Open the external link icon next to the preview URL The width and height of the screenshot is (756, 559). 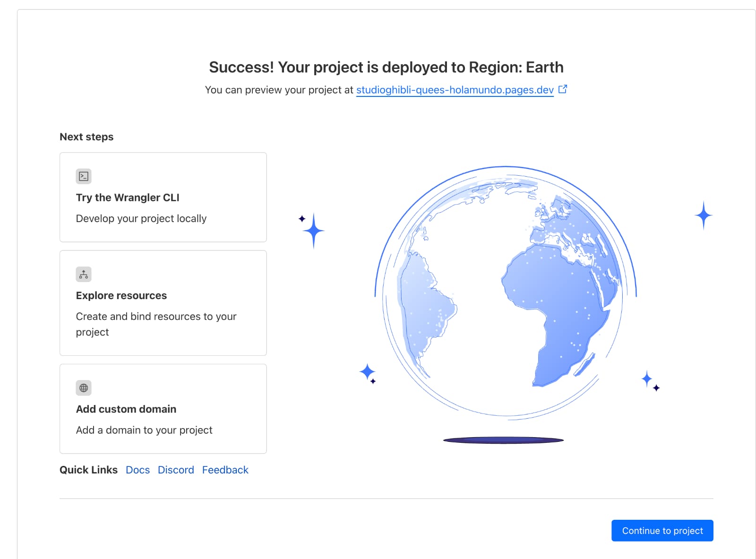[563, 88]
